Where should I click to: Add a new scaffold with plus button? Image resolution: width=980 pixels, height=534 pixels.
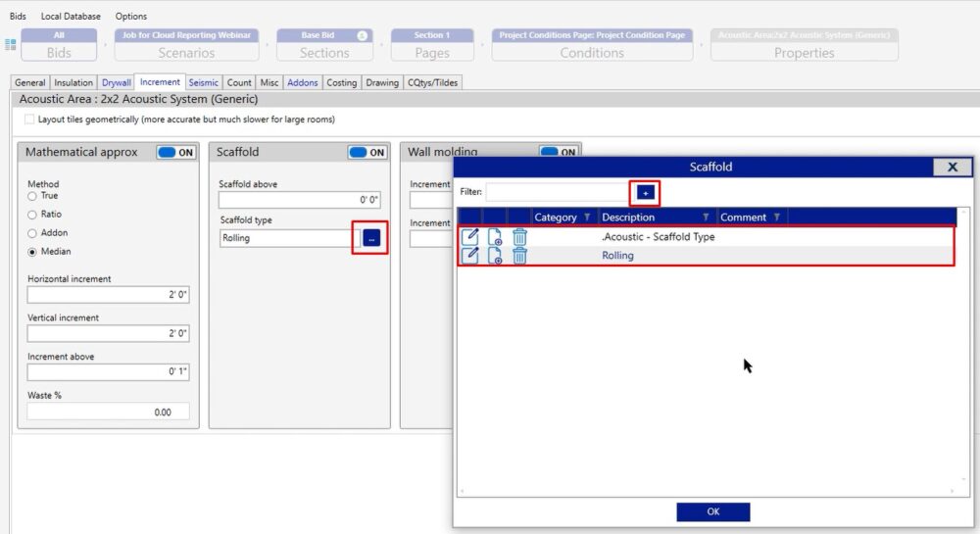(x=645, y=193)
